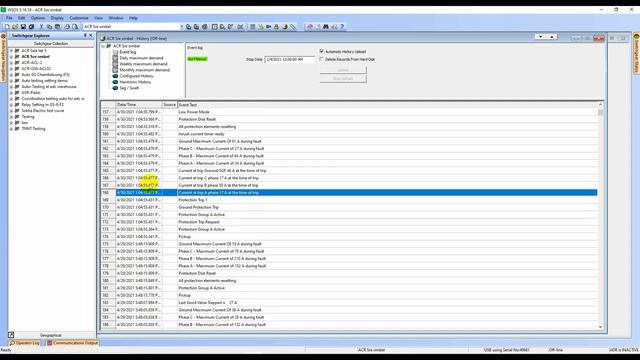
Task: Click the Geographical button at panel bottom
Action: [51, 335]
